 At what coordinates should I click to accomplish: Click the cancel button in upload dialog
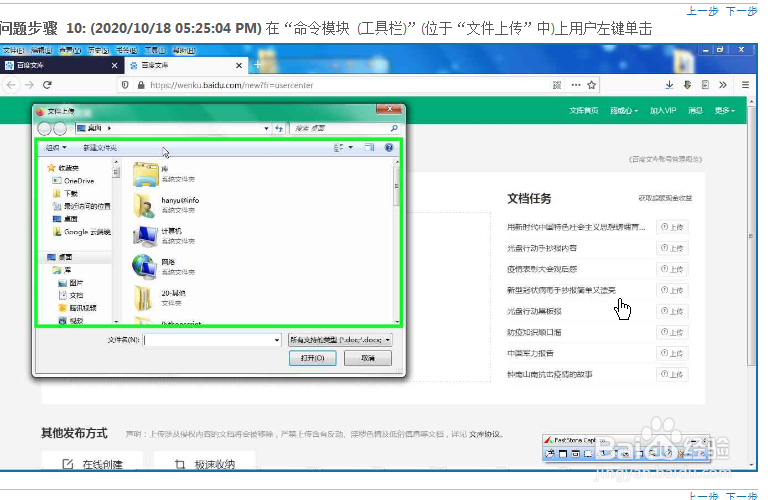(x=368, y=358)
